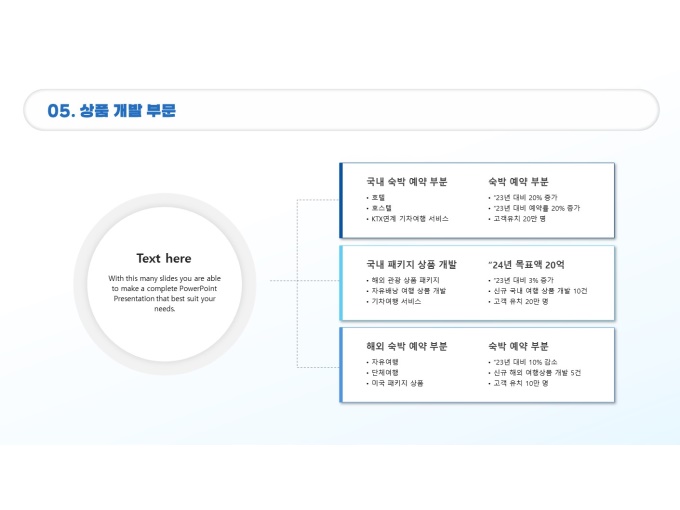Click the '호스텔' bullet item
The width and height of the screenshot is (680, 510).
382,208
